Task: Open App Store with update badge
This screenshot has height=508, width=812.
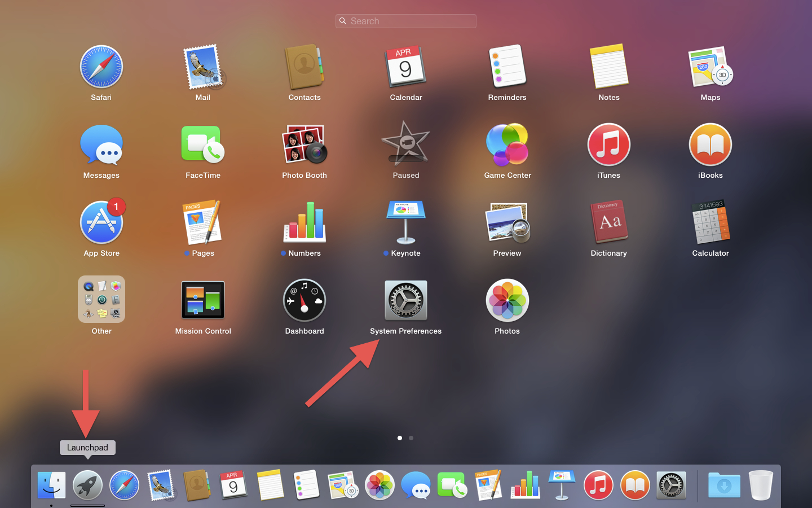Action: [101, 223]
